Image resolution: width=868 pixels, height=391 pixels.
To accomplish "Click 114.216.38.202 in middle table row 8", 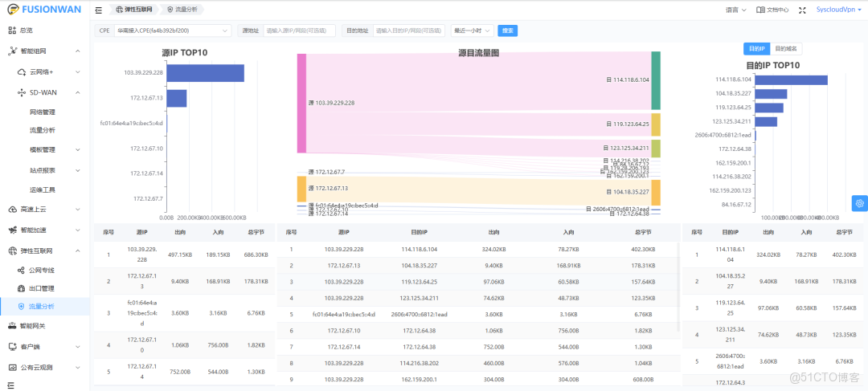I will [x=419, y=364].
